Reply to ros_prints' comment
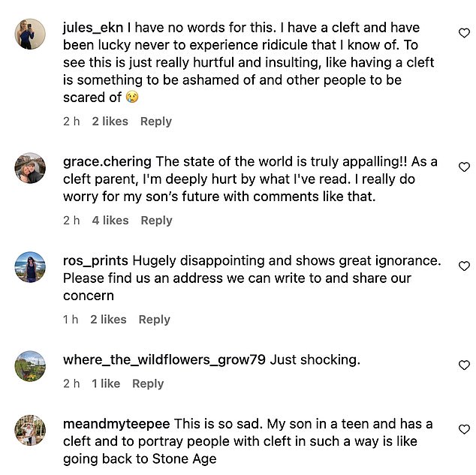 [155, 320]
